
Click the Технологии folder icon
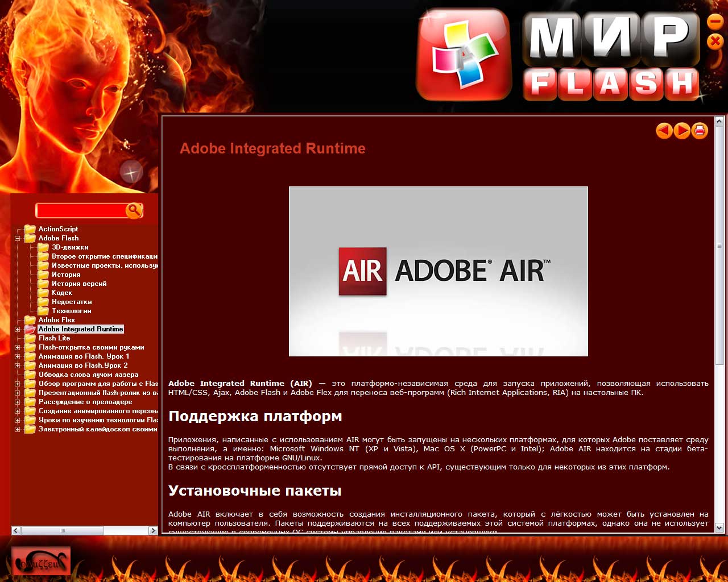(x=43, y=311)
